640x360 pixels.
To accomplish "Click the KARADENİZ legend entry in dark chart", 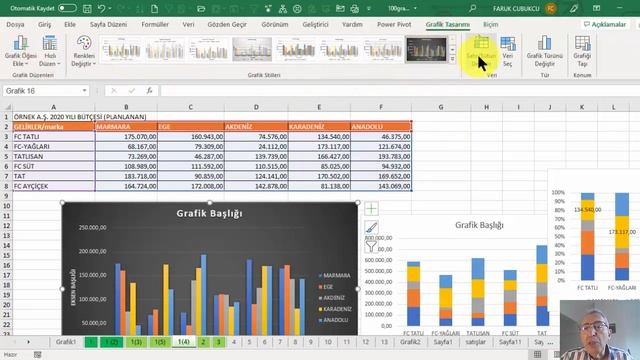I will coord(335,309).
